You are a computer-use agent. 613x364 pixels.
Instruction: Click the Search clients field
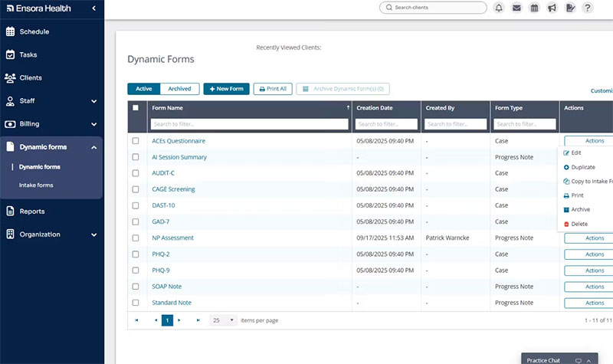(433, 8)
